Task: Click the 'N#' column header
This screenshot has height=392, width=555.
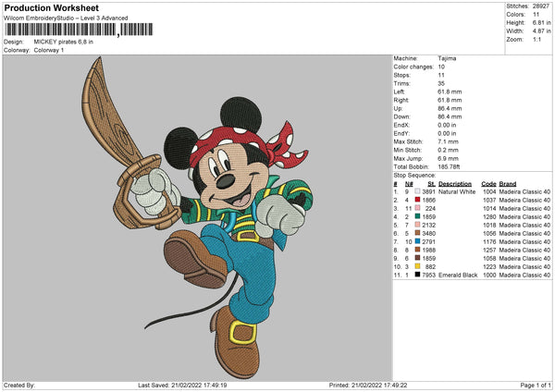Action: 409,184
